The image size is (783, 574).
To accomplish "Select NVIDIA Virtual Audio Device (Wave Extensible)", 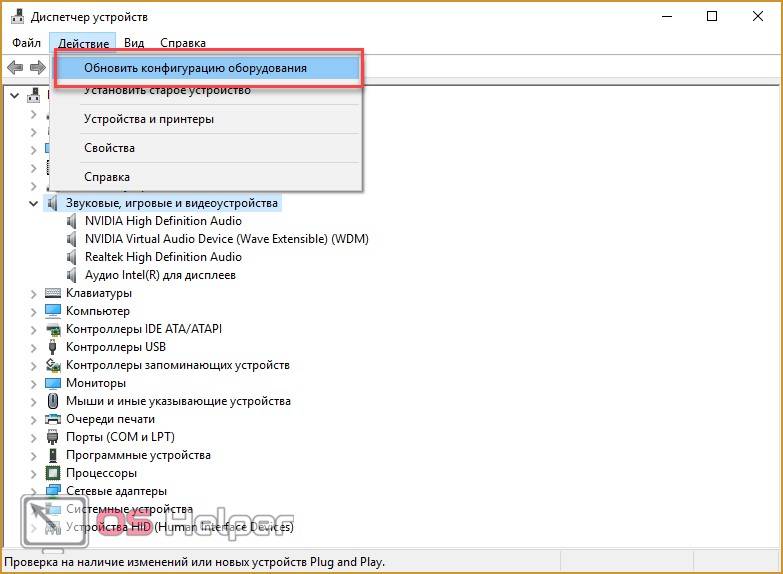I will (226, 239).
